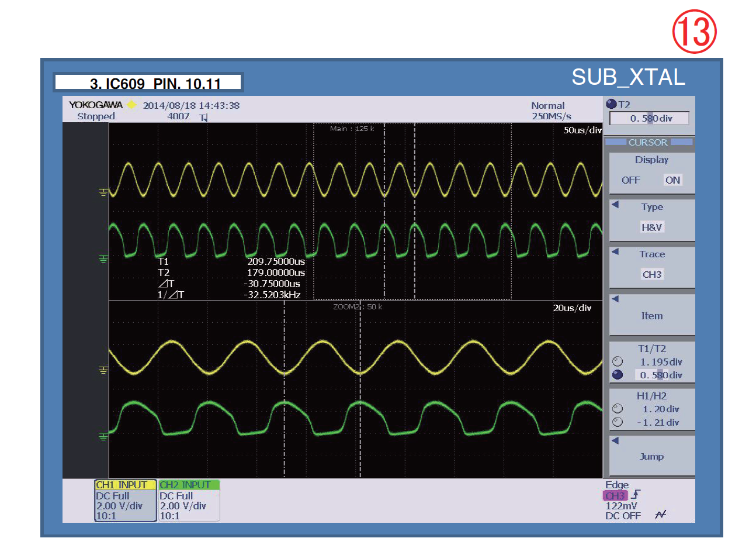
Task: Select H1 cursor at 1.20div
Action: click(618, 409)
